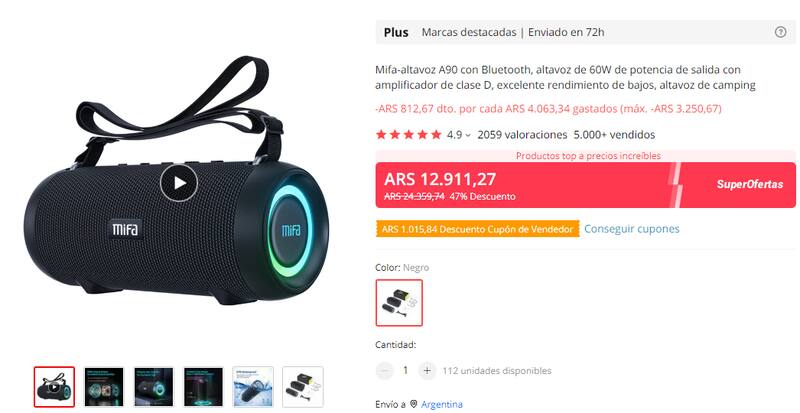Select fifth thumbnail showing waterproof speaker
Screen dimensions: 800x413
point(253,386)
